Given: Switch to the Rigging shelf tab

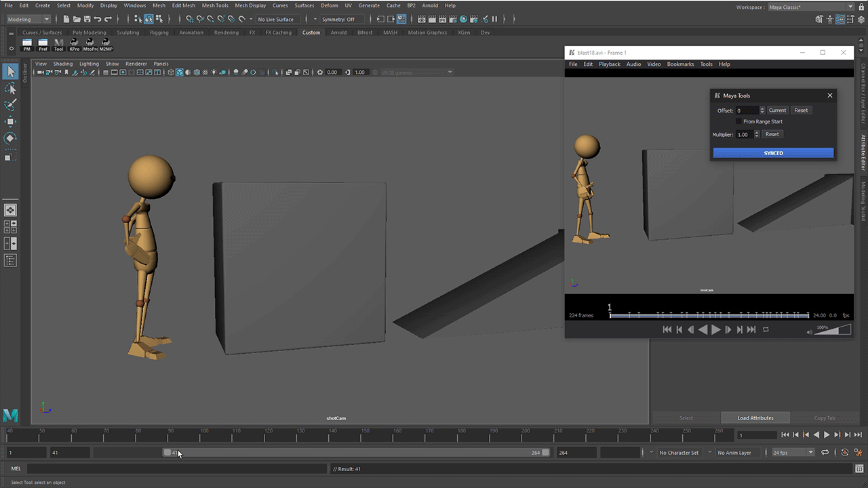Looking at the screenshot, I should tap(159, 33).
